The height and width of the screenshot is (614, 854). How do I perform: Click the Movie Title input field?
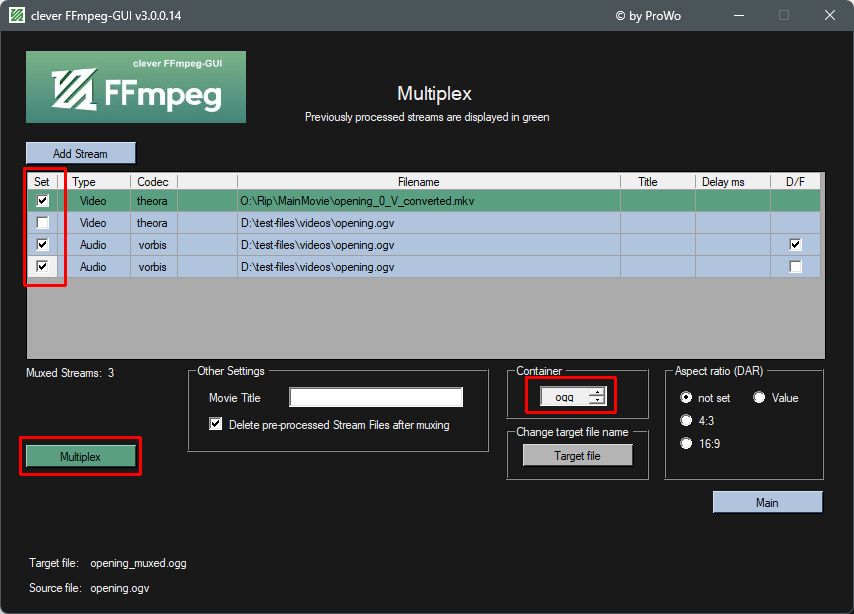click(x=376, y=397)
